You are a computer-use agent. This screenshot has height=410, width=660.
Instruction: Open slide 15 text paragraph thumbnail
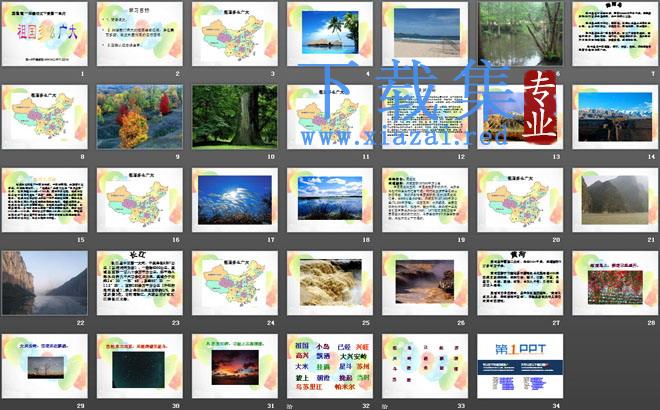(x=45, y=200)
